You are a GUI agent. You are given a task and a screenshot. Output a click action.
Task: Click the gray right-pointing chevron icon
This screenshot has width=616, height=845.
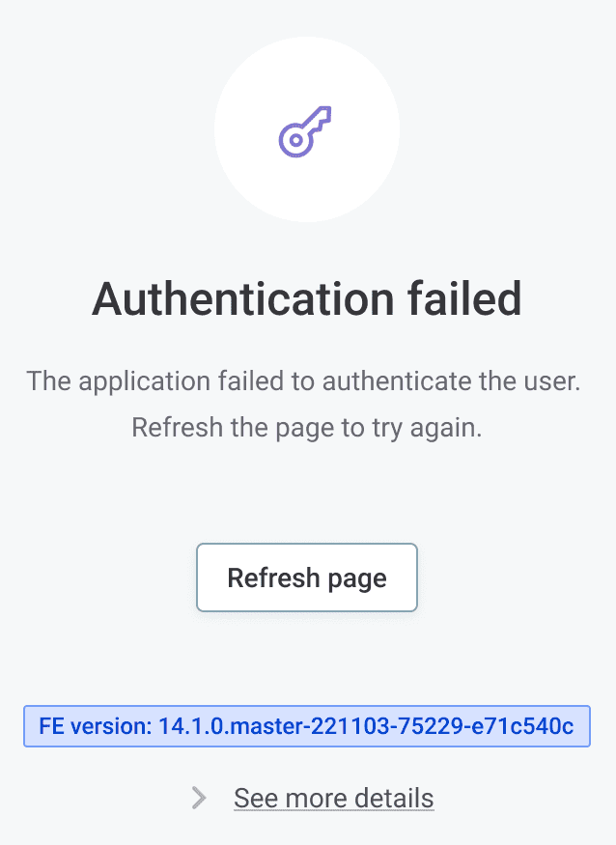199,798
